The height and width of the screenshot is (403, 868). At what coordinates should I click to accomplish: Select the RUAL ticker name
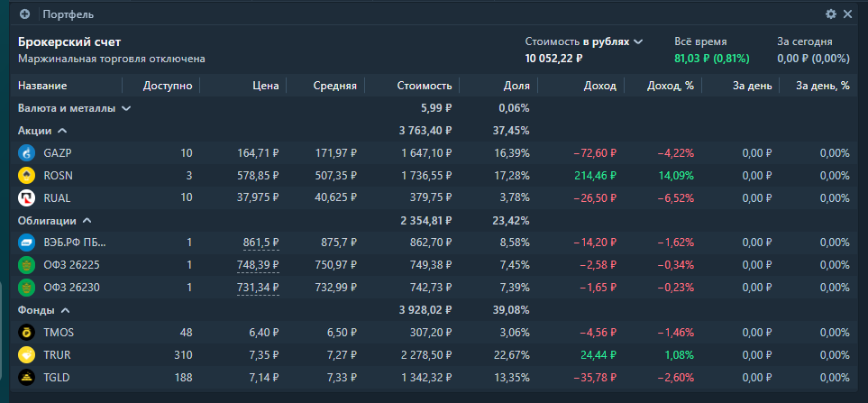click(x=57, y=198)
